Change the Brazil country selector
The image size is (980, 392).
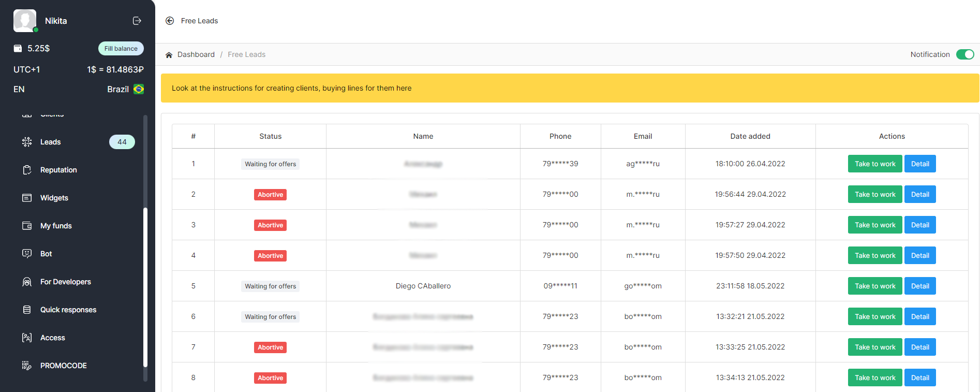(x=125, y=89)
